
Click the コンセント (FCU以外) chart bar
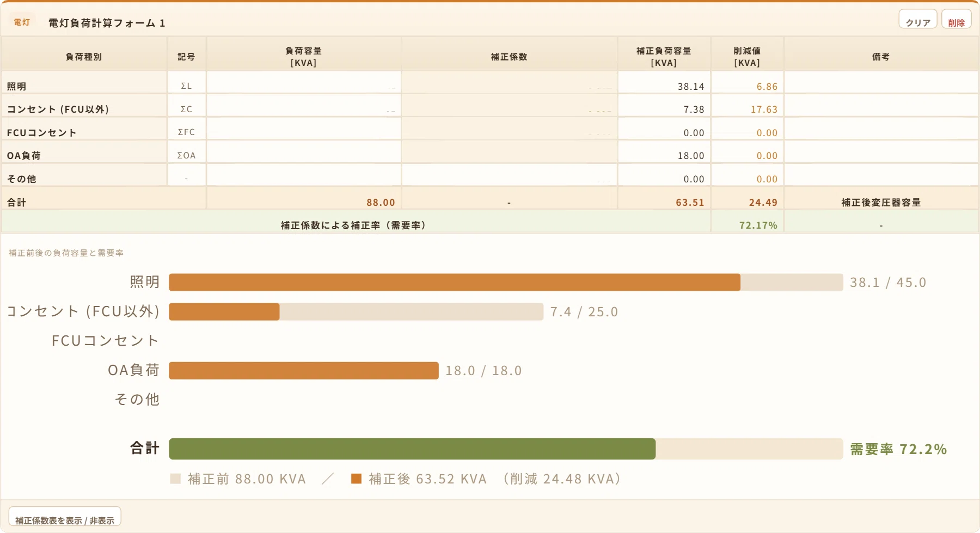356,311
